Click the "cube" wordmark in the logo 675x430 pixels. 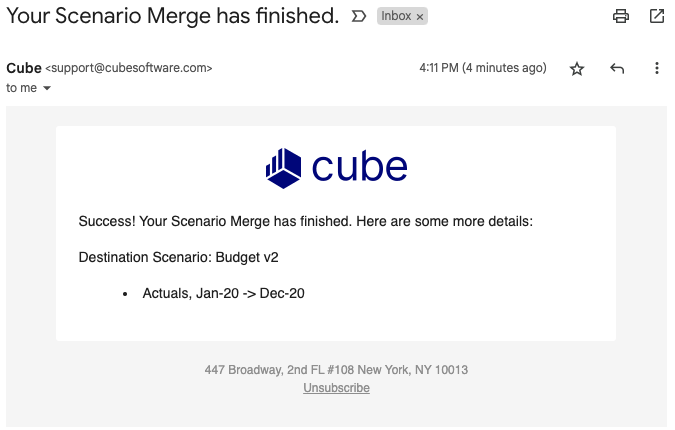pyautogui.click(x=359, y=167)
